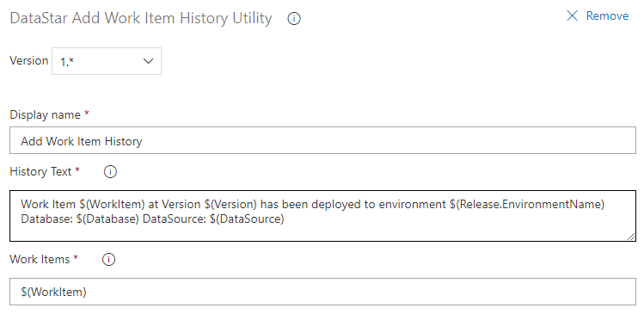Place cursor on the Database: $(Database) line
644x314 pixels.
pyautogui.click(x=152, y=219)
